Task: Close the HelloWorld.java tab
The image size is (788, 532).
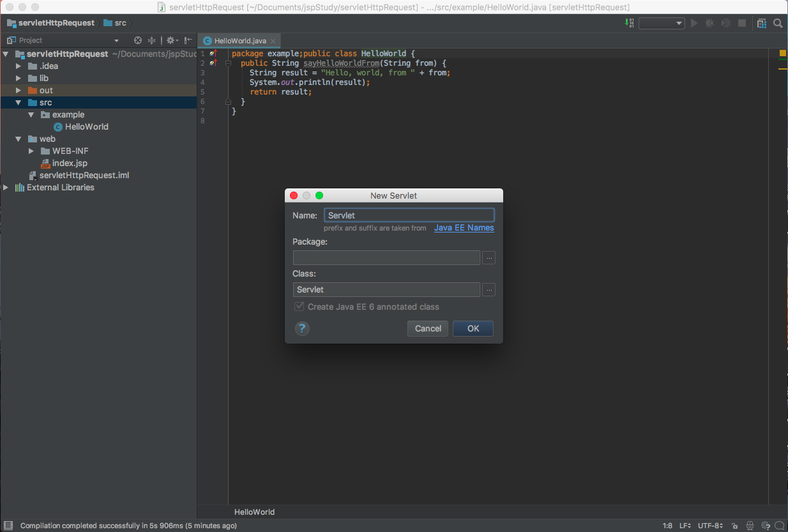Action: click(273, 41)
